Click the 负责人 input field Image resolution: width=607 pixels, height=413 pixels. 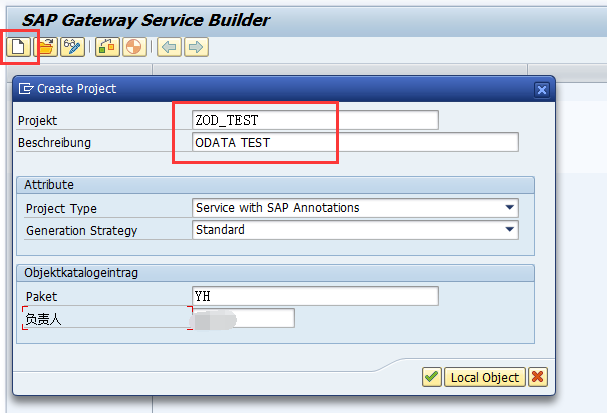244,318
